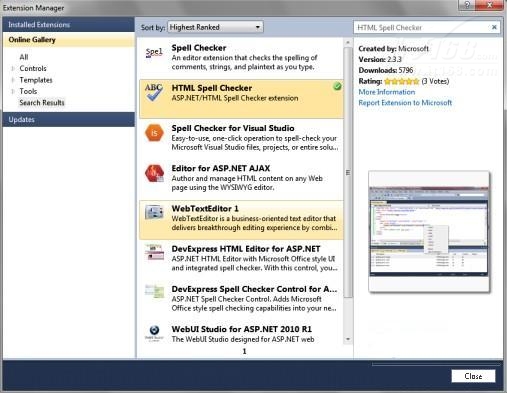
Task: Click ASP.NET/HTML Spell Checker extension description
Action: [x=235, y=98]
